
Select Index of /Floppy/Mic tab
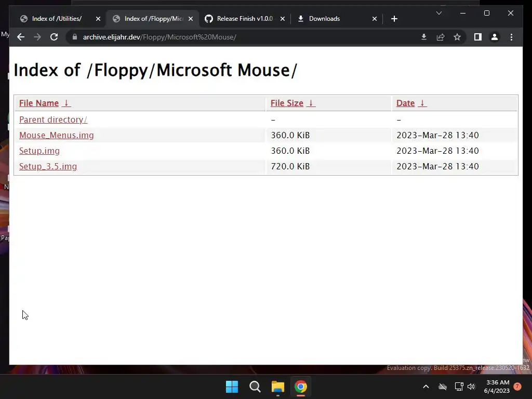tap(153, 19)
